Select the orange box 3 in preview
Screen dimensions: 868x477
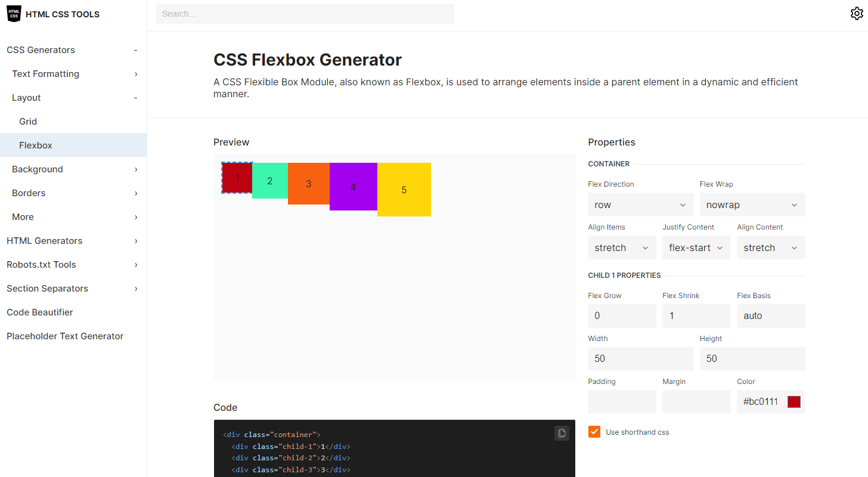tap(309, 184)
